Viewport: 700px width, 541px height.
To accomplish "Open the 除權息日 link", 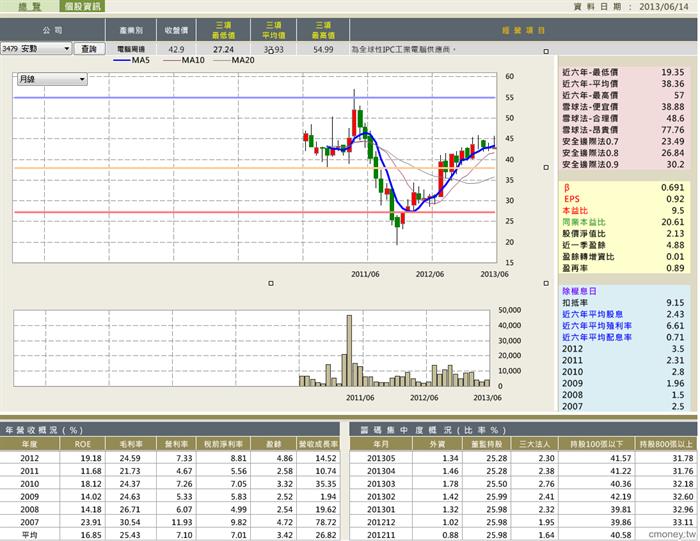I will [579, 291].
